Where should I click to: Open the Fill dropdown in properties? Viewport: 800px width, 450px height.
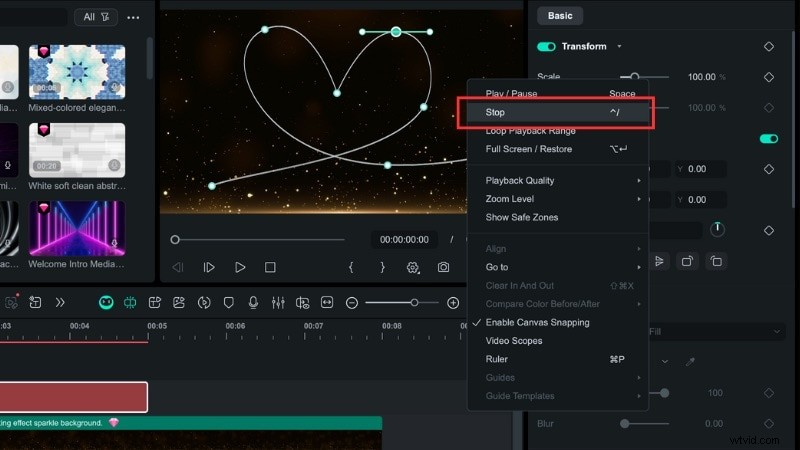(x=717, y=332)
